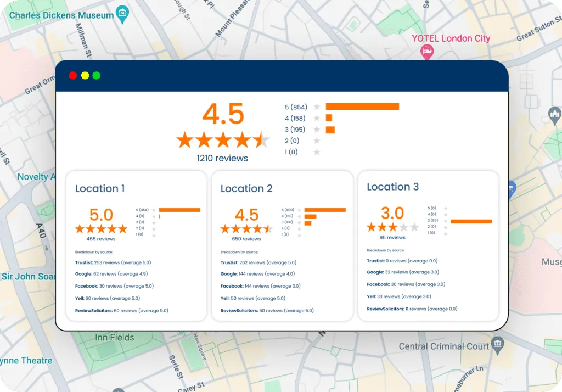
Task: Click the yellow window minimize dot
Action: click(85, 75)
